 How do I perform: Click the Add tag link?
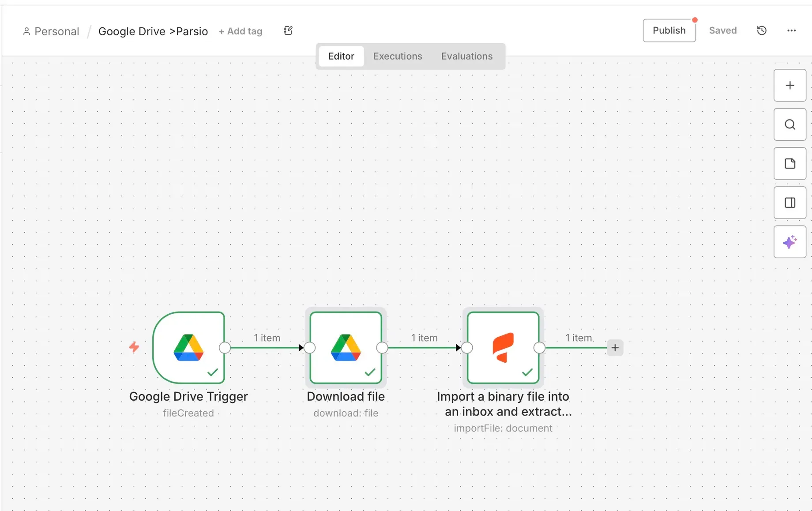click(241, 31)
